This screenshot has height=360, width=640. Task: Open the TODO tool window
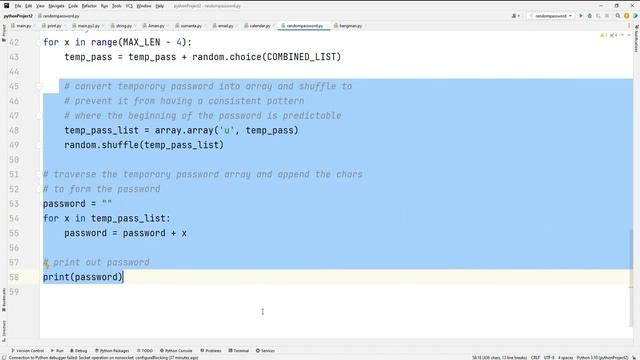[145, 351]
